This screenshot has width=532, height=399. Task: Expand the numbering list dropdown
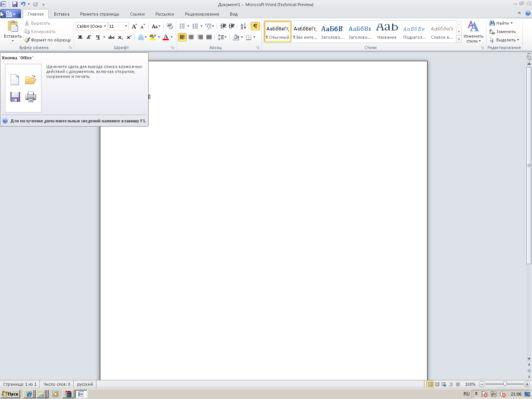[201, 26]
